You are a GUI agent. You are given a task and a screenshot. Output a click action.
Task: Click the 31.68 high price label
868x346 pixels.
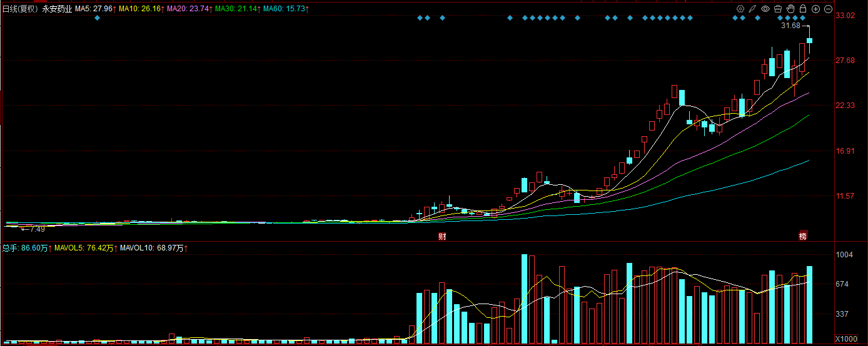791,26
